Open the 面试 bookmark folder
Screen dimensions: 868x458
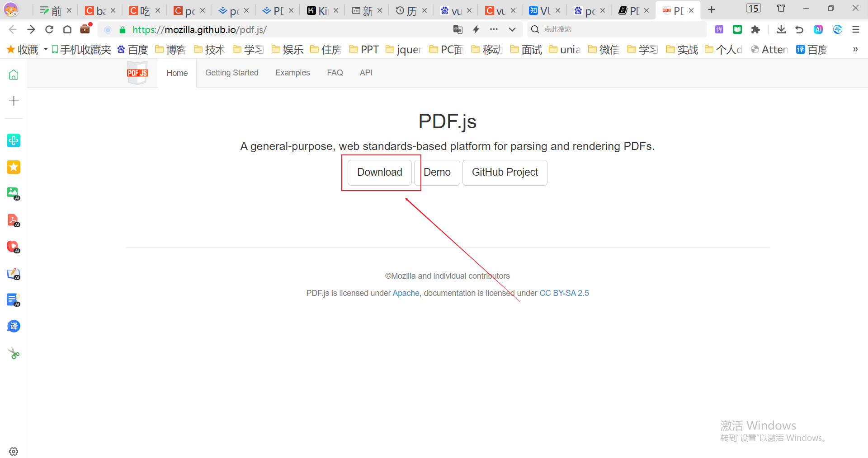pyautogui.click(x=526, y=50)
